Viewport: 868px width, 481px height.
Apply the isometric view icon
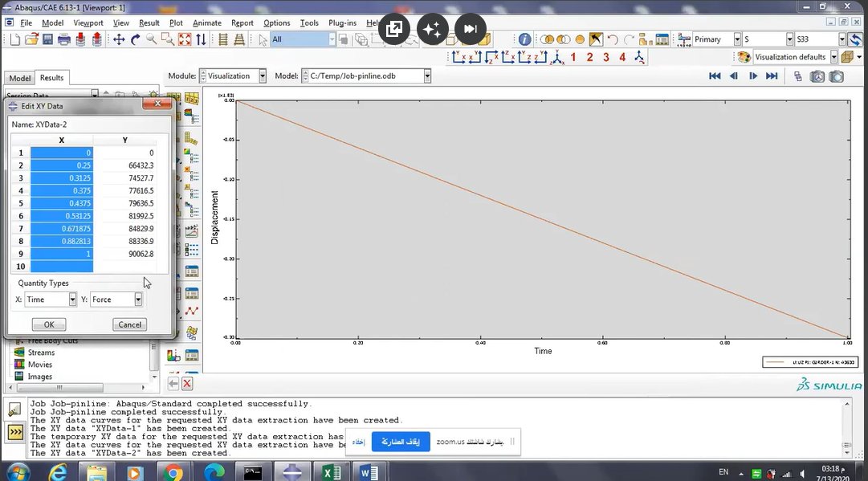557,57
